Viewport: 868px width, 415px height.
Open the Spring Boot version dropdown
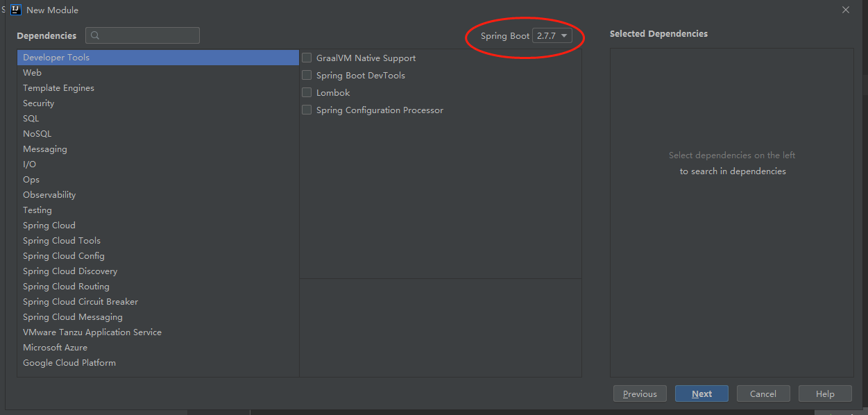point(552,36)
